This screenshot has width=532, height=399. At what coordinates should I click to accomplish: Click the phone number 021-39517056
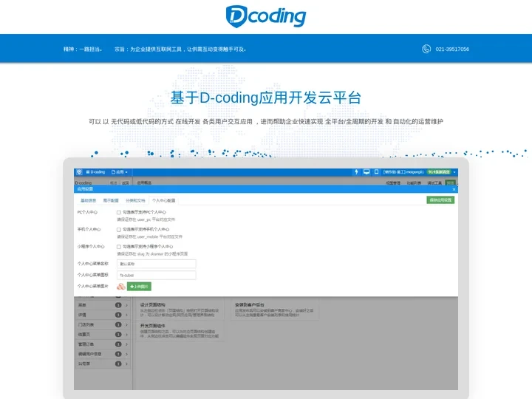point(452,50)
